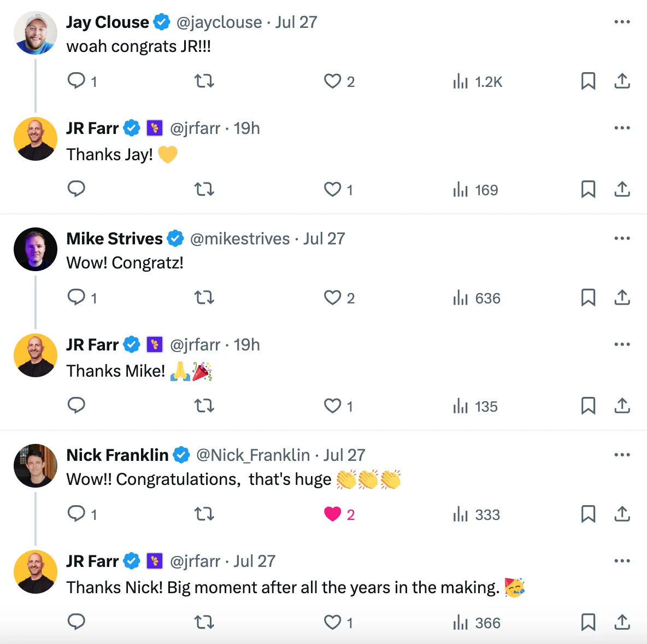Open the reply composer for Jay Clouse's tweet
Screen dimensions: 647x644
point(77,81)
